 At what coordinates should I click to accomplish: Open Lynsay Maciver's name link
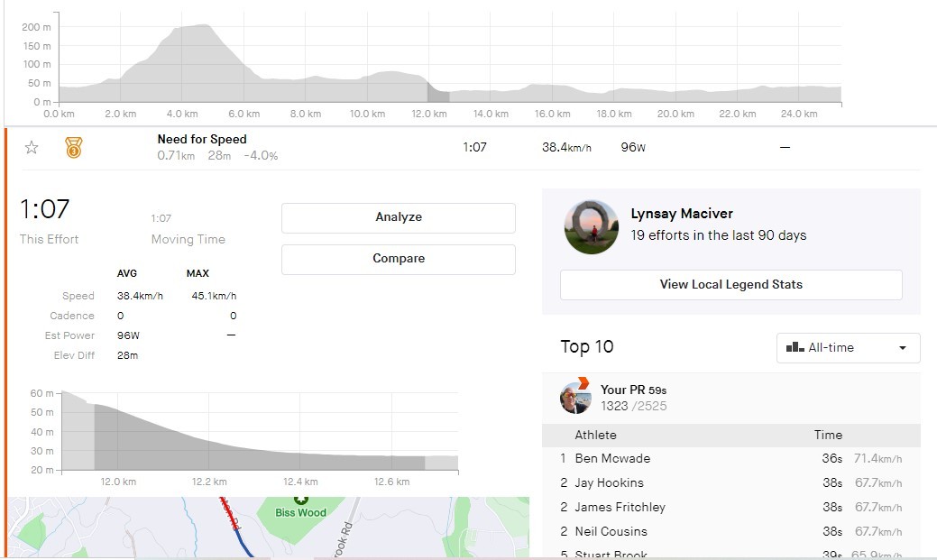682,214
